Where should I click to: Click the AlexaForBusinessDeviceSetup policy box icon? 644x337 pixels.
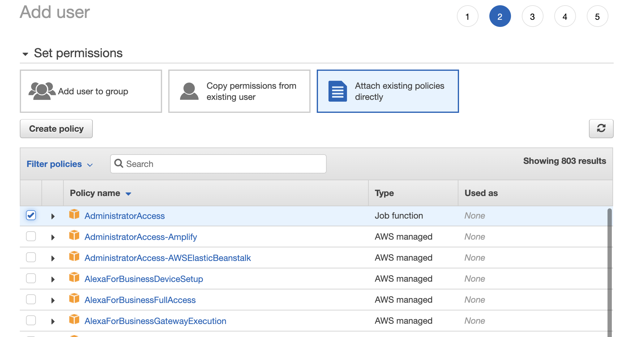74,277
